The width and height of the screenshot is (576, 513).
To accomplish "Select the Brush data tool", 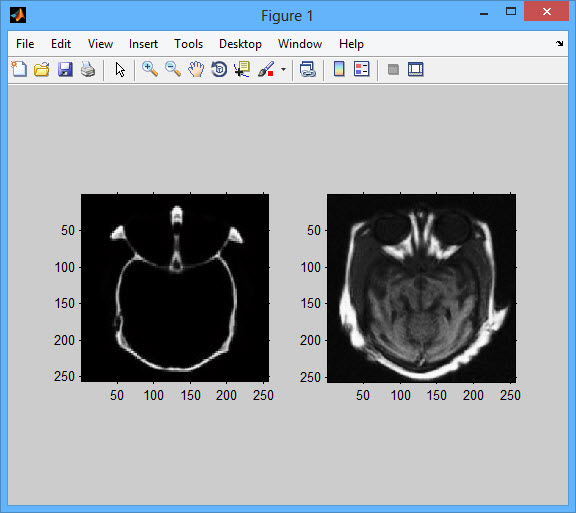I will 266,69.
